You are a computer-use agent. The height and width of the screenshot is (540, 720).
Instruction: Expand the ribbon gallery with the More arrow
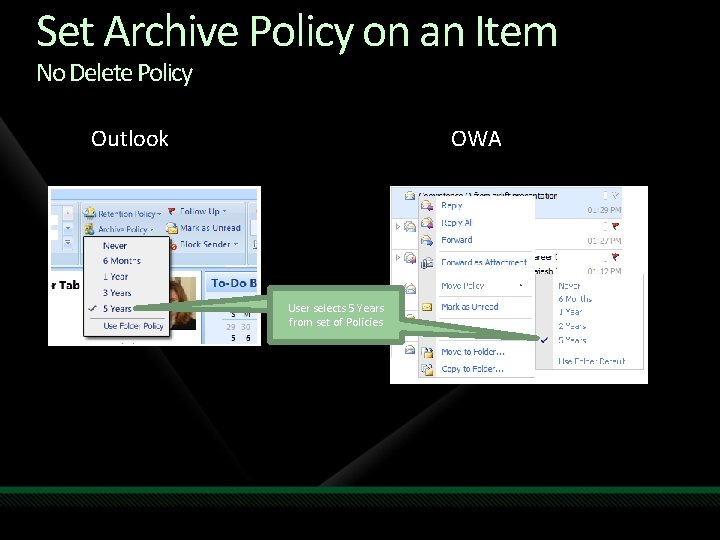click(68, 242)
